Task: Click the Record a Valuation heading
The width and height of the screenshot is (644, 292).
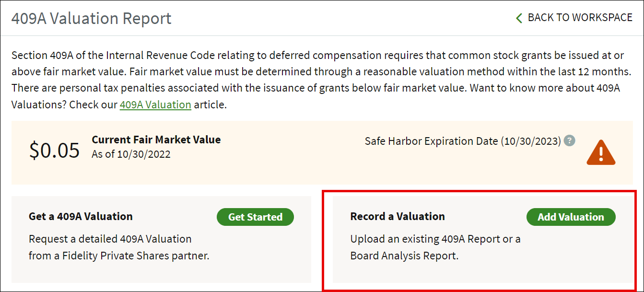Action: click(x=398, y=216)
